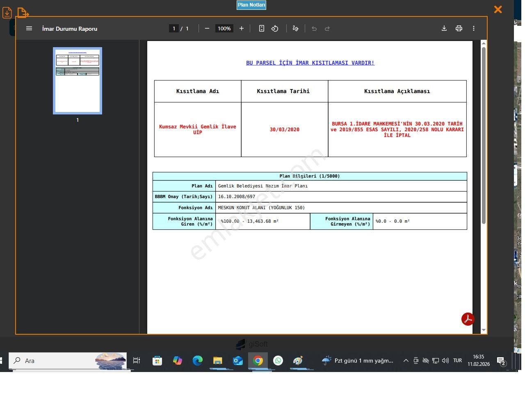The height and width of the screenshot is (420, 525).
Task: Download the İmar Durumu Raporu PDF
Action: click(444, 29)
